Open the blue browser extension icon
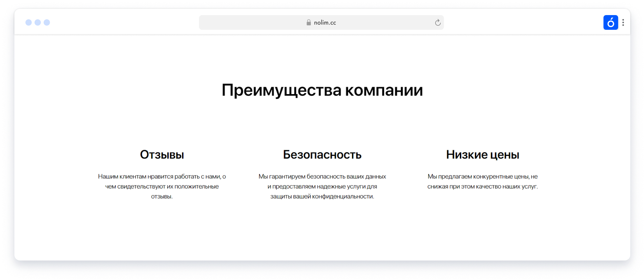644x280 pixels. tap(611, 23)
